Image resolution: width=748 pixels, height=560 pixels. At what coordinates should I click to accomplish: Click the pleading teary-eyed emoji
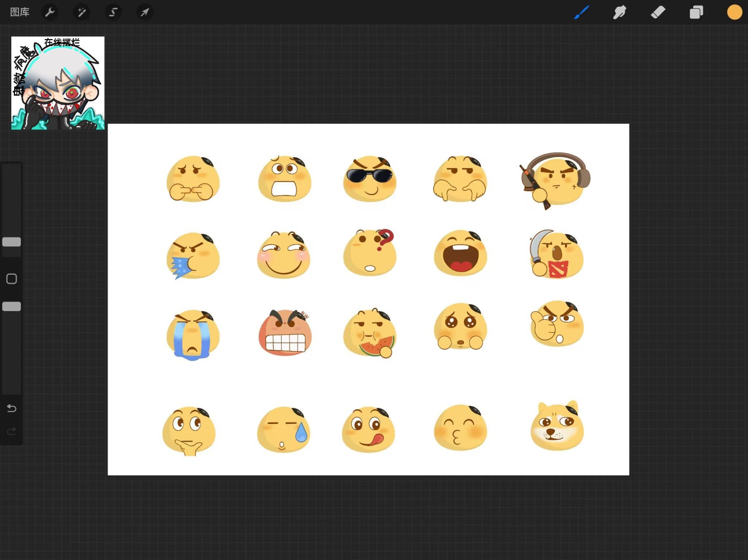point(460,326)
